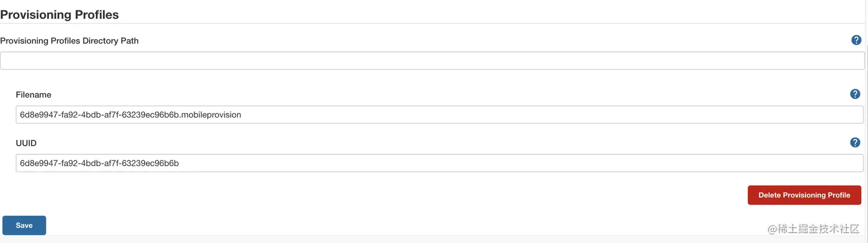
Task: Click the Filename field label
Action: (33, 95)
